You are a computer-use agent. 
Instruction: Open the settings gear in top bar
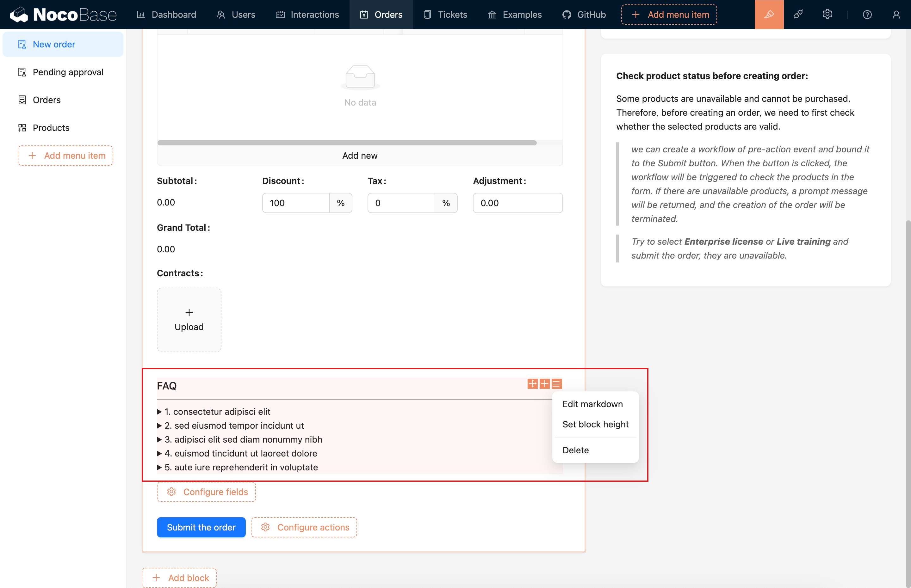tap(827, 15)
